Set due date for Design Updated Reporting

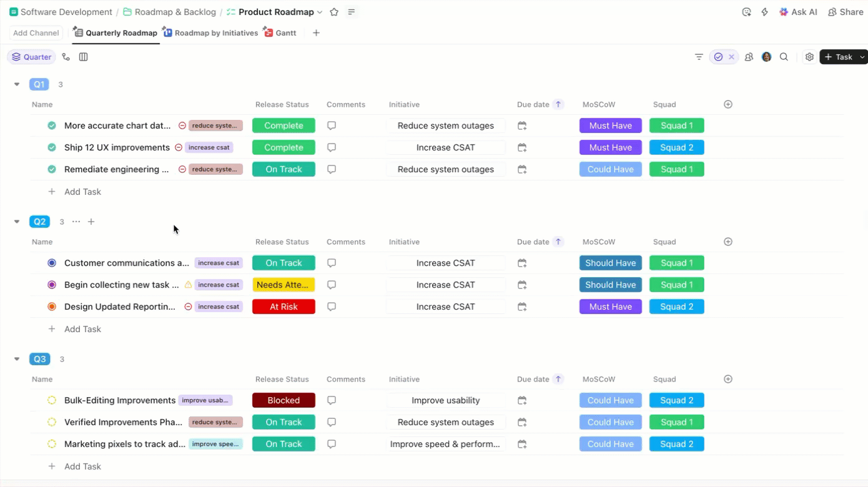tap(522, 307)
